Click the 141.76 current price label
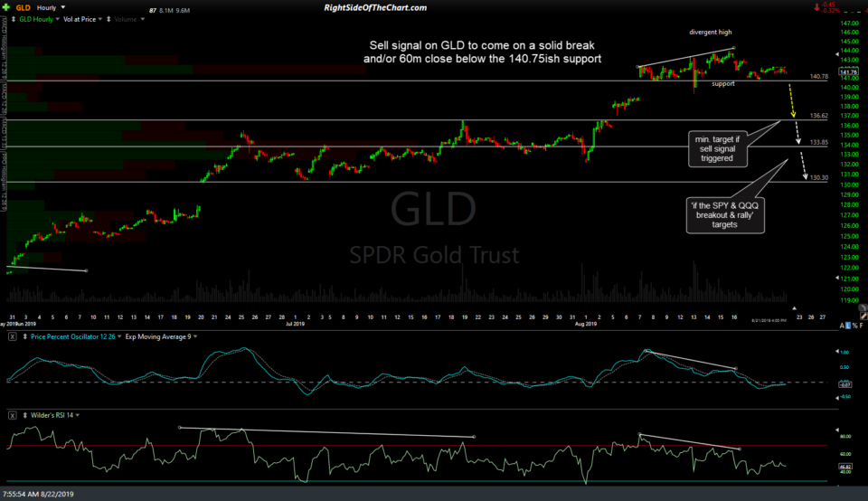 849,72
